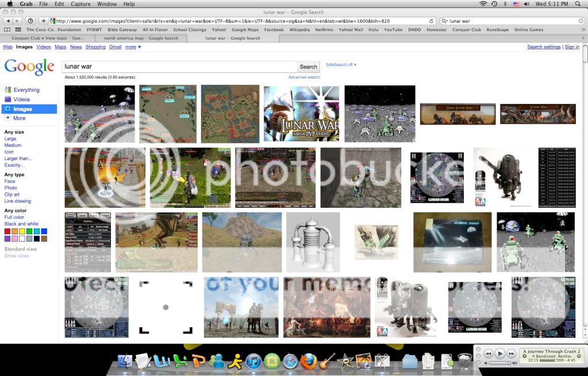Screen dimensions: 588x376
Task: Switch to the Conquer Club tab
Action: (x=48, y=38)
